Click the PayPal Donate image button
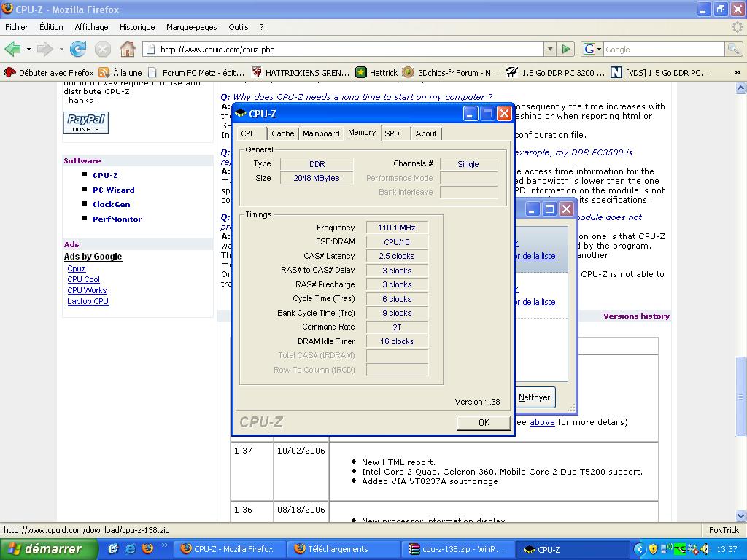 point(86,122)
